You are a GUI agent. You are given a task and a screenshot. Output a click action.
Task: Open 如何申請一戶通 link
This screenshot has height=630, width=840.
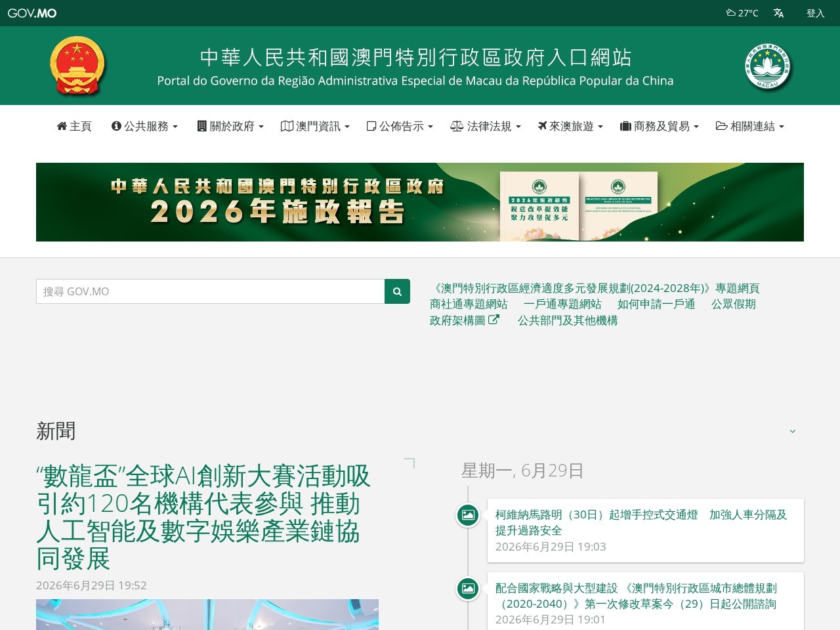click(656, 304)
